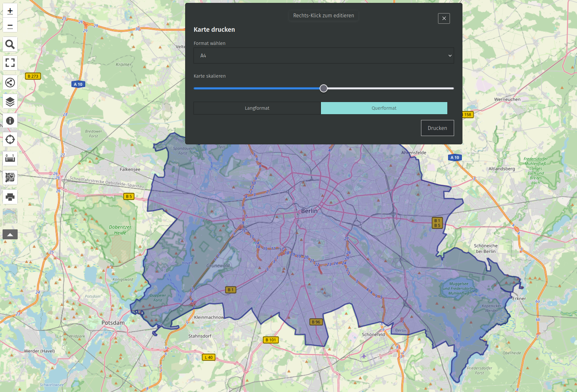Click the Drucken button
Viewport: 577px width, 392px height.
(x=437, y=128)
